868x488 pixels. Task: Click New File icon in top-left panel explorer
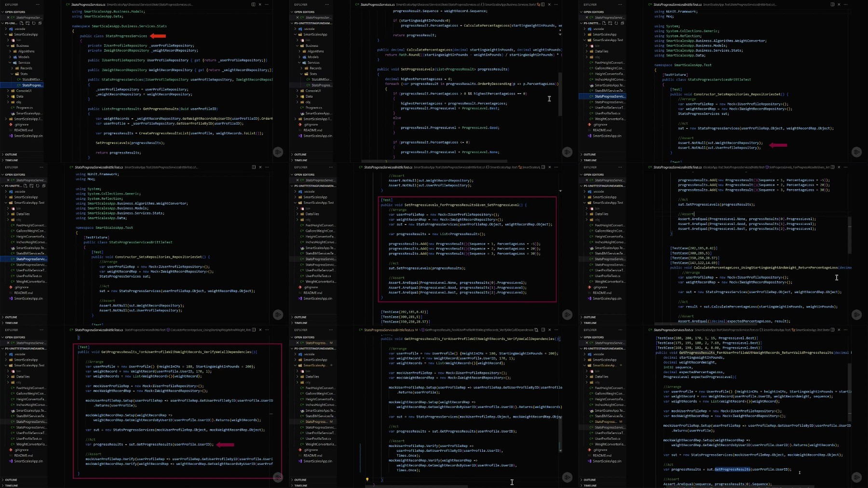[22, 23]
